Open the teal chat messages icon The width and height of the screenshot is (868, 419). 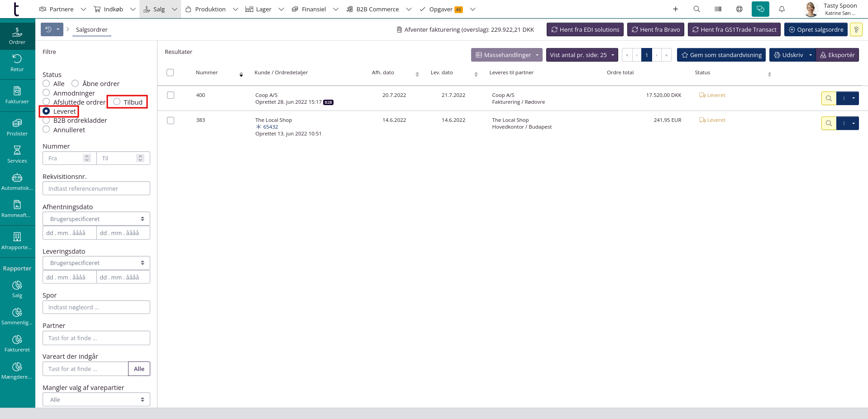click(x=760, y=9)
